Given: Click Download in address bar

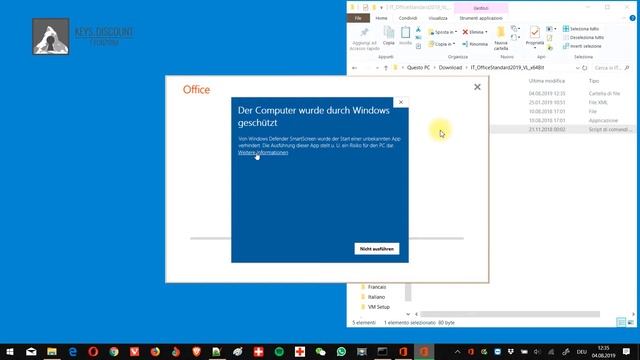Looking at the screenshot, I should (x=450, y=67).
